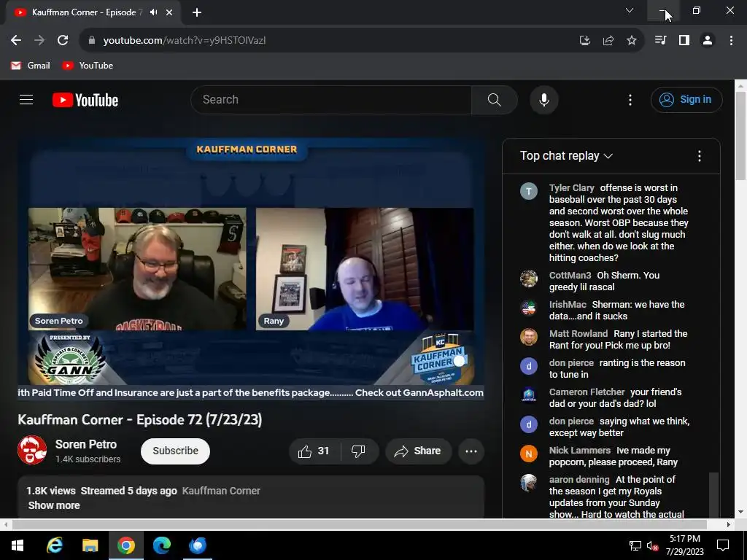Open chat replay options three-dot menu
This screenshot has width=747, height=560.
pyautogui.click(x=699, y=156)
